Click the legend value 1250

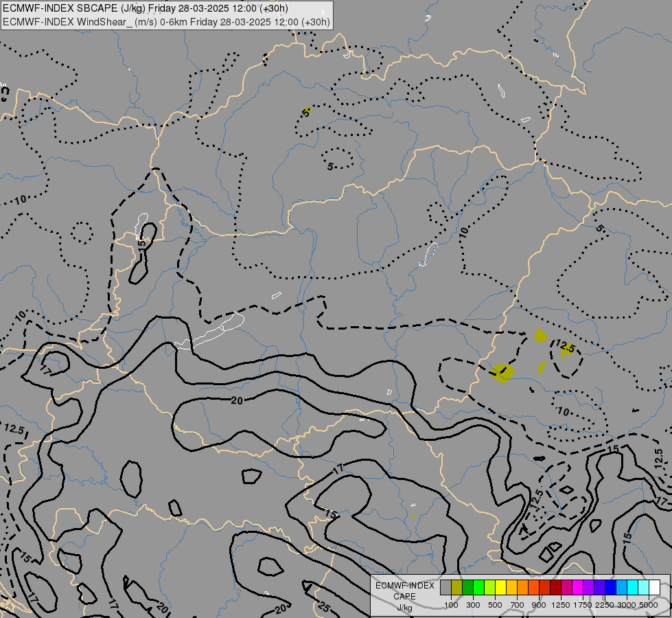click(x=561, y=605)
